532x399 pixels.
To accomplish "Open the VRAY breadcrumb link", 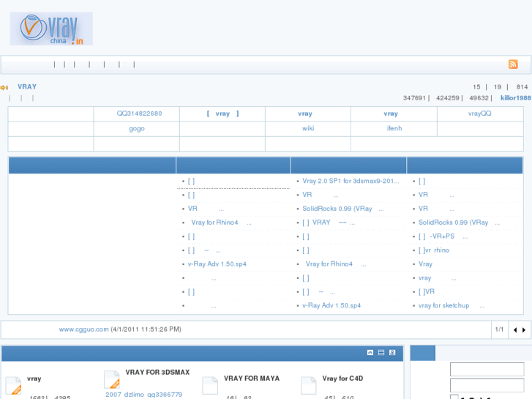I will [27, 86].
